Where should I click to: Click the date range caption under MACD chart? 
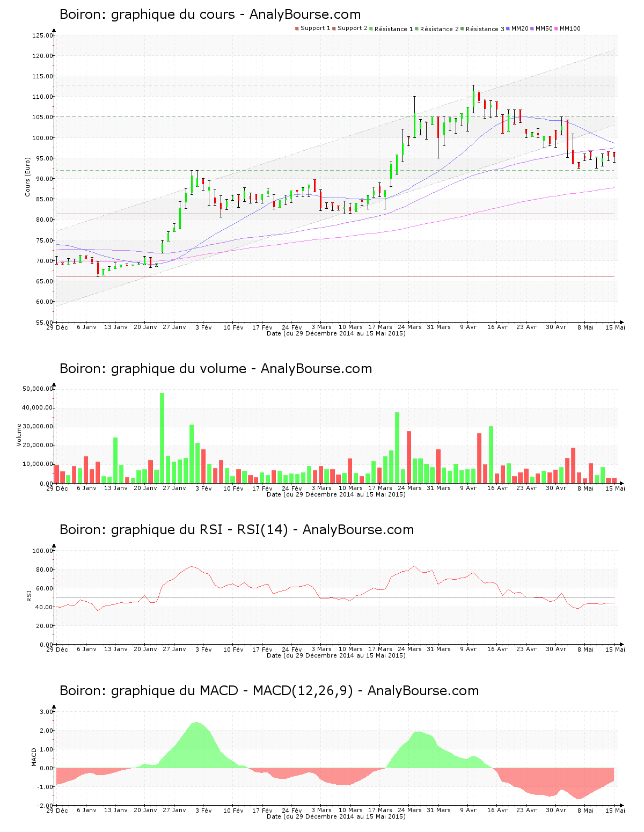336,816
